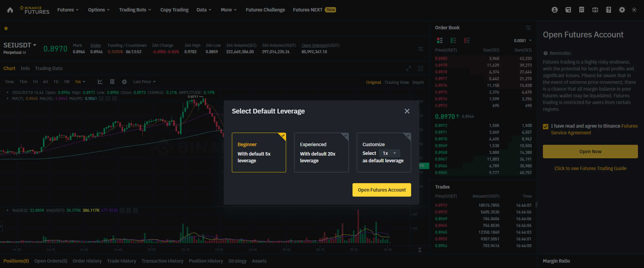The height and width of the screenshot is (268, 644).
Task: Open the user profile icon
Action: pyautogui.click(x=555, y=10)
